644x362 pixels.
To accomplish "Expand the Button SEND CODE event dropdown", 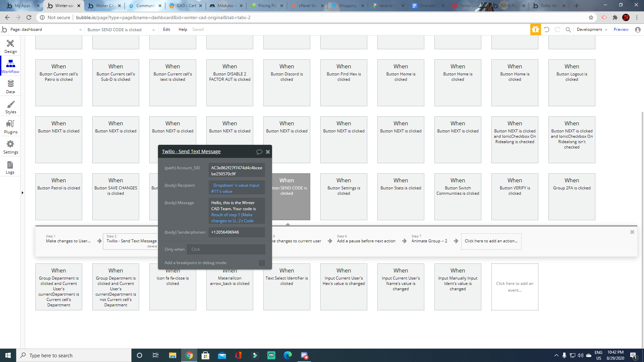I will tap(121, 29).
